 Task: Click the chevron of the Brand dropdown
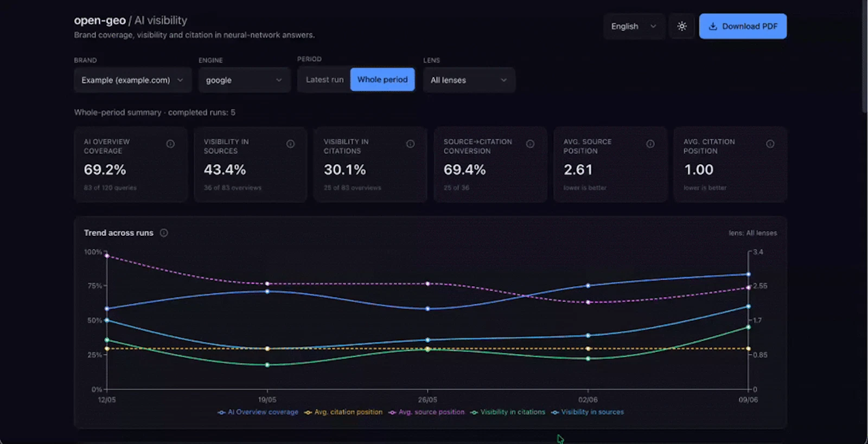[180, 80]
